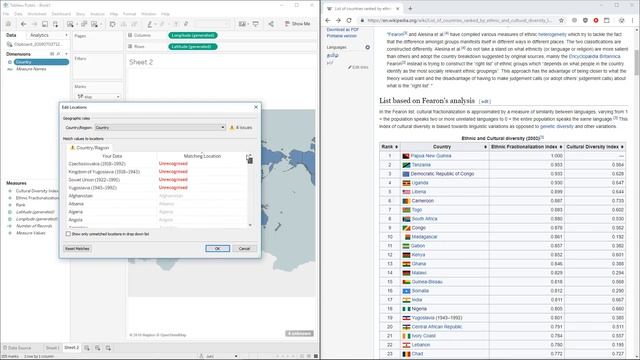Click the add new data source toolbar icon
Screen dimensions: 640x360
pos(55,24)
